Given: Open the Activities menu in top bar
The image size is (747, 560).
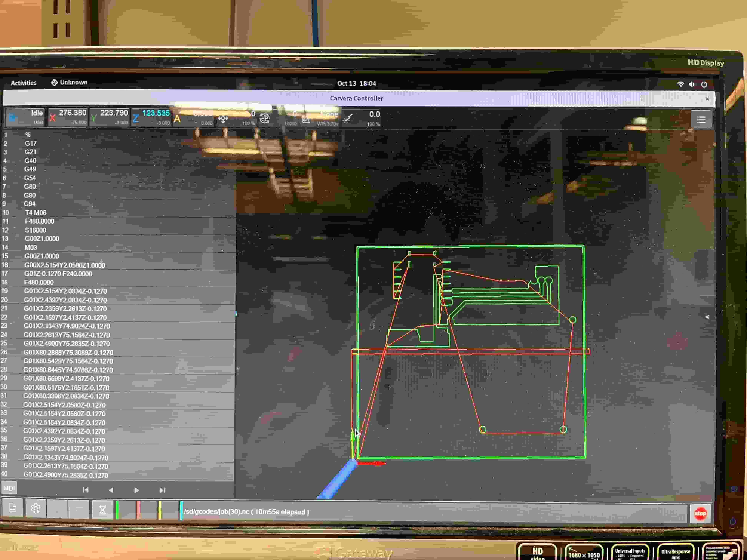Looking at the screenshot, I should click(23, 83).
